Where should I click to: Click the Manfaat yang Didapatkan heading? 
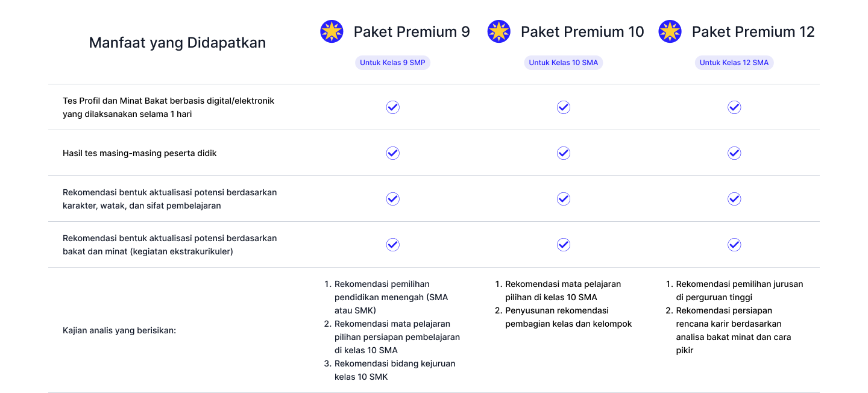177,43
